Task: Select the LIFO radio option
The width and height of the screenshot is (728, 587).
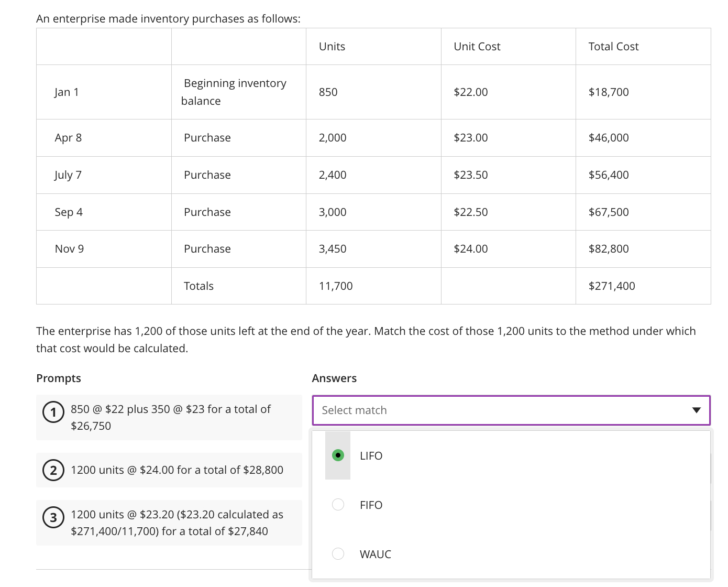Action: pos(338,455)
